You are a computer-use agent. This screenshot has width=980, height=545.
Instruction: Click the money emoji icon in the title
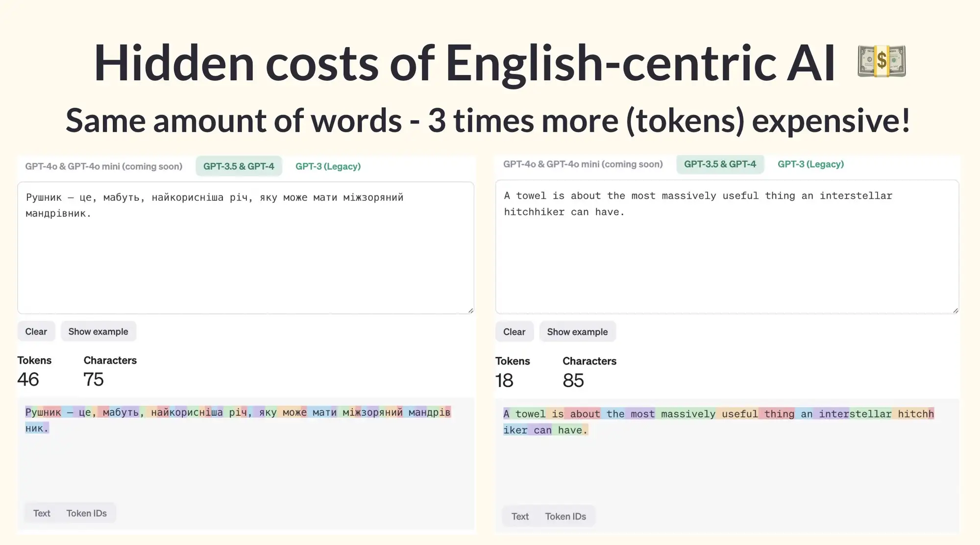(882, 61)
